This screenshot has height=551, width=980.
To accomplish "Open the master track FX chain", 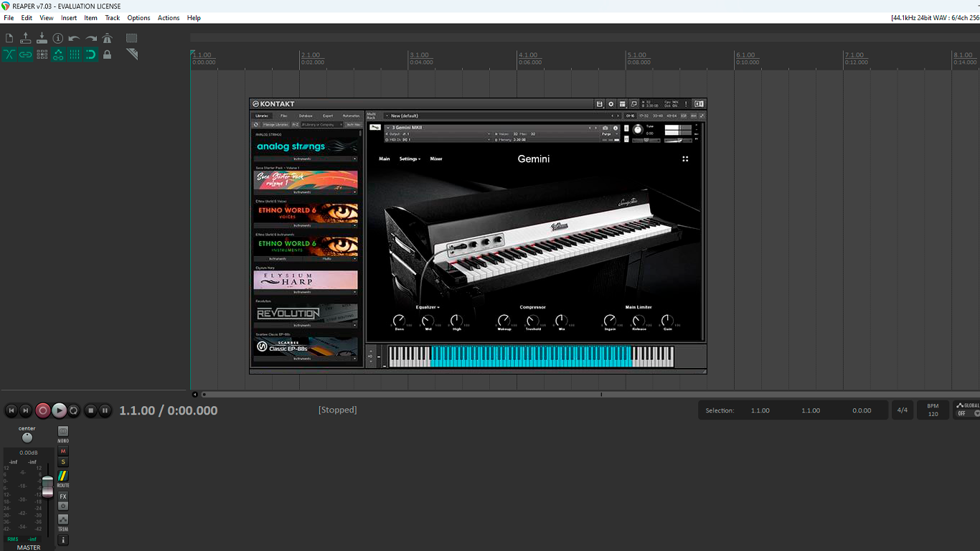I will click(63, 496).
